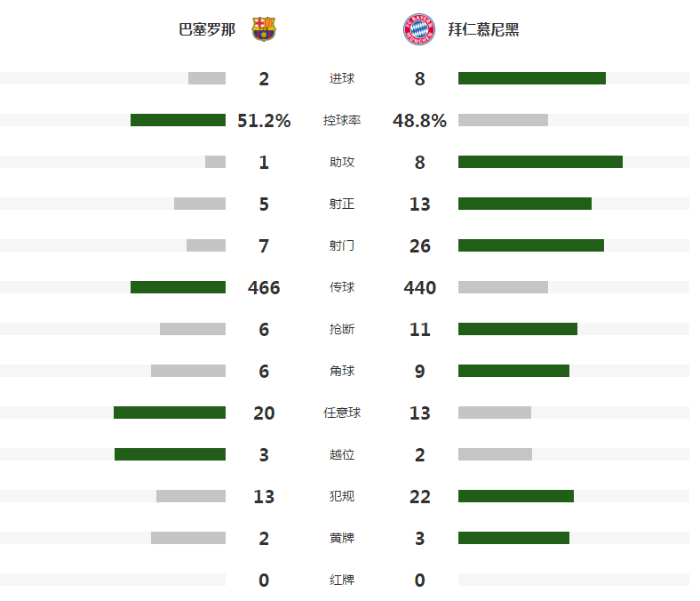
Task: Click Bayern's 26 shots value
Action: click(x=420, y=246)
